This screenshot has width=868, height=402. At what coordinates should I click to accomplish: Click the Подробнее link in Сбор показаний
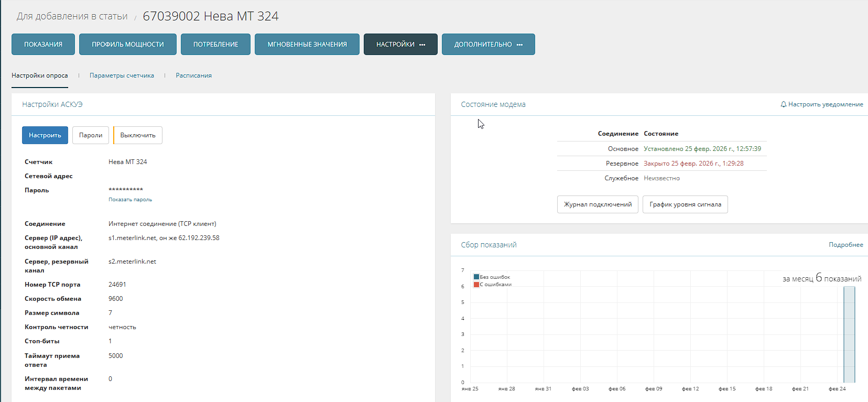(845, 245)
